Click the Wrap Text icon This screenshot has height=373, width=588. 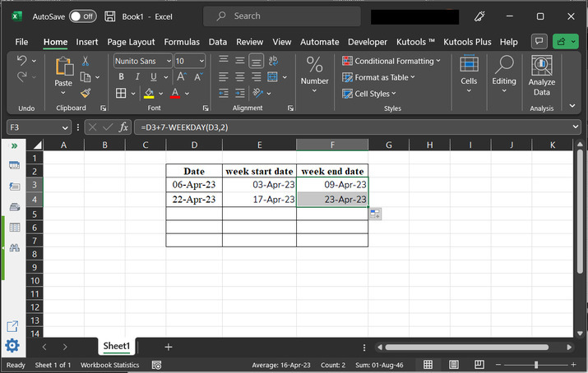click(x=273, y=60)
